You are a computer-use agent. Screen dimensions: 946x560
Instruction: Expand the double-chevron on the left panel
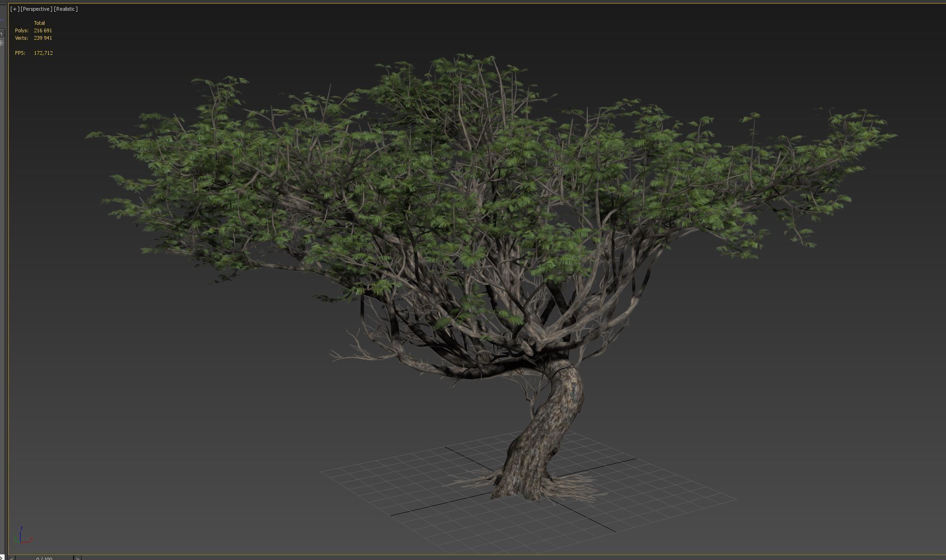click(2, 20)
